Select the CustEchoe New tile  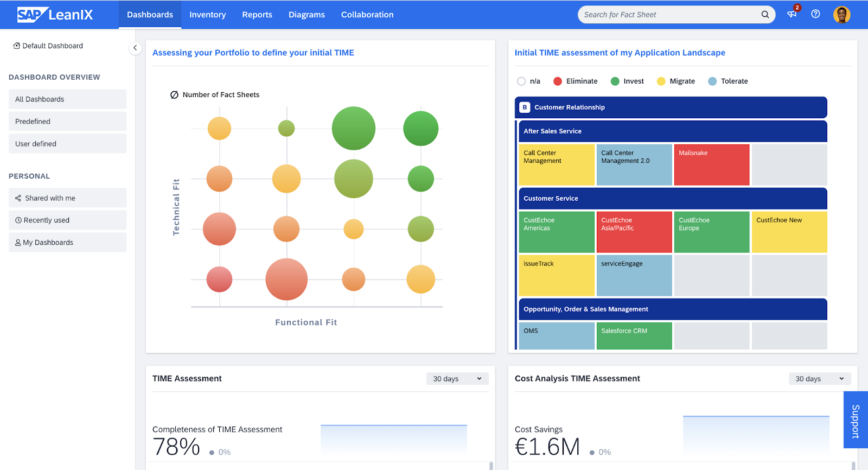(x=789, y=232)
